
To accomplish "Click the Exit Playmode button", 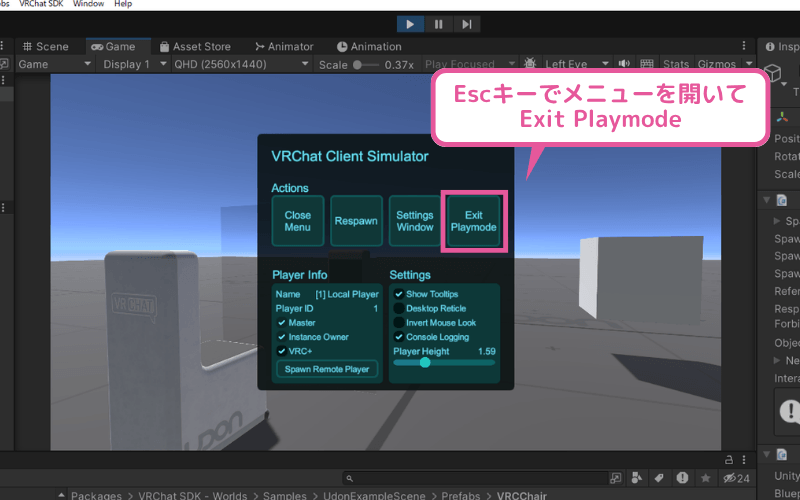I will pos(473,221).
